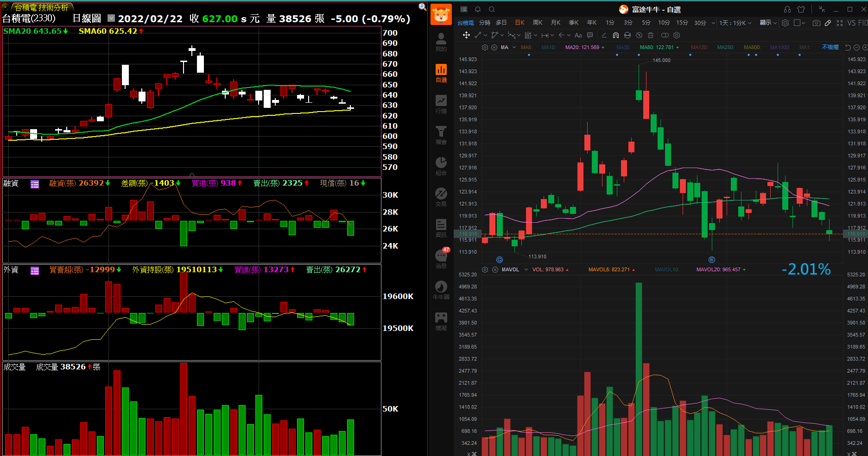Click the purple list icon beside 融資
868x456 pixels.
point(35,184)
